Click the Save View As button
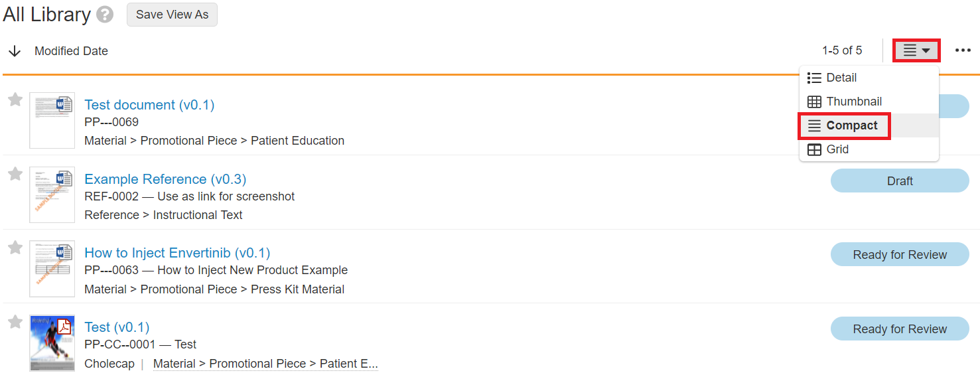 pyautogui.click(x=172, y=15)
